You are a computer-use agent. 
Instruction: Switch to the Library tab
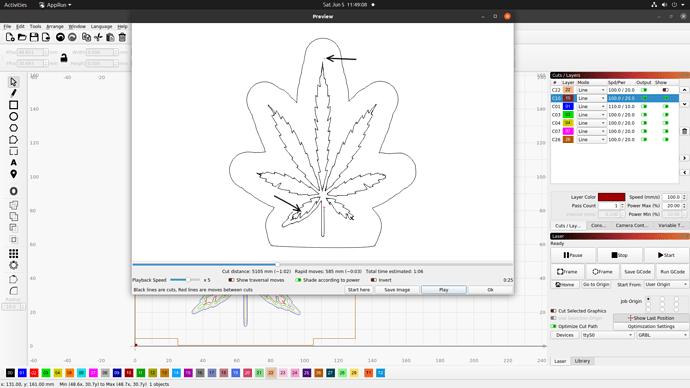582,361
